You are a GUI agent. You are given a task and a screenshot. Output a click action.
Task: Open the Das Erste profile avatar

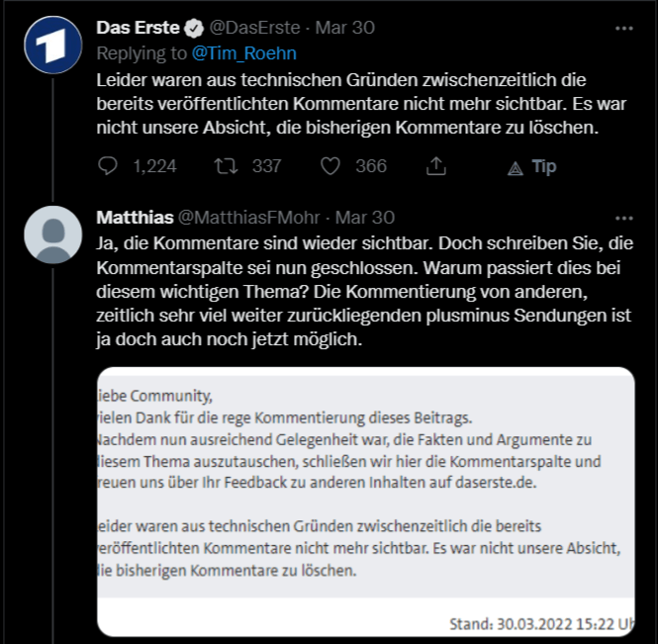coord(52,44)
